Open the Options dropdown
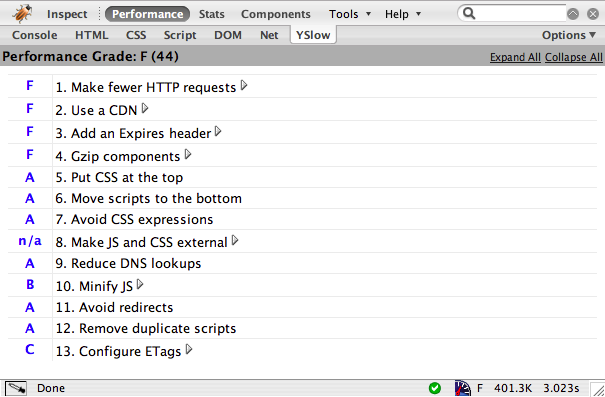This screenshot has width=605, height=397. pyautogui.click(x=569, y=35)
